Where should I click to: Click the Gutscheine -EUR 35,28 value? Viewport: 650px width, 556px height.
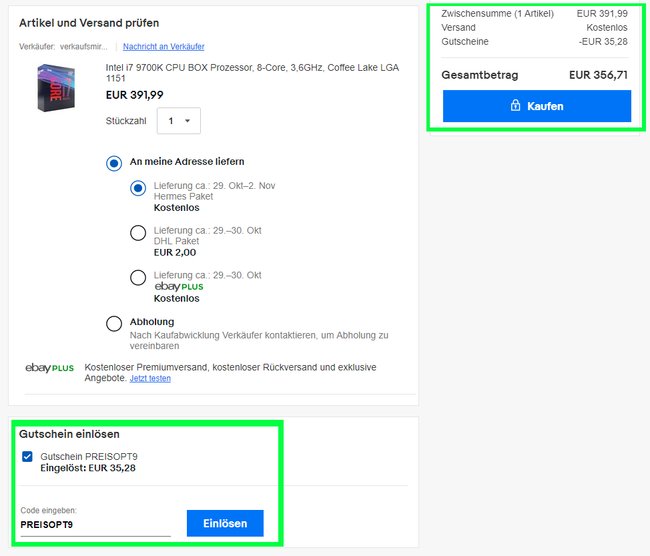pos(603,41)
